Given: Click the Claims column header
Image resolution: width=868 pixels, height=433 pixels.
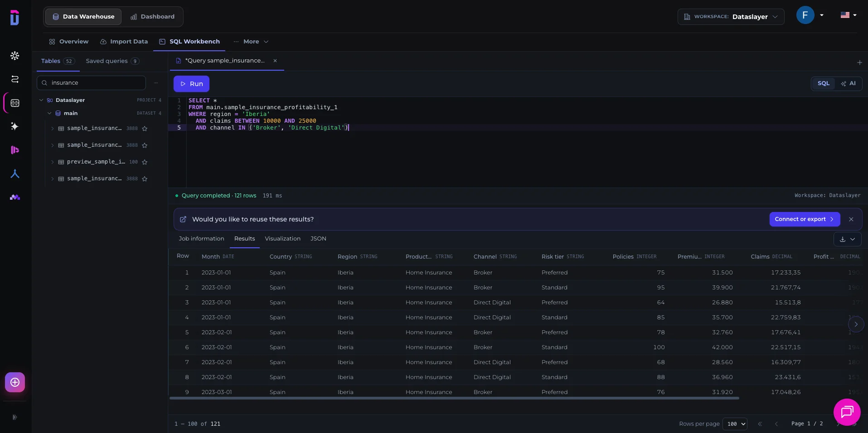Looking at the screenshot, I should (771, 257).
